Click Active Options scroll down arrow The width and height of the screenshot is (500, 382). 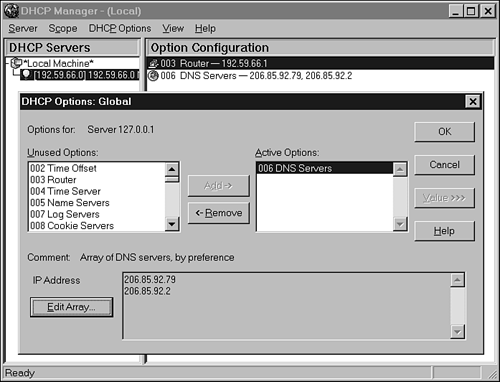coord(400,224)
